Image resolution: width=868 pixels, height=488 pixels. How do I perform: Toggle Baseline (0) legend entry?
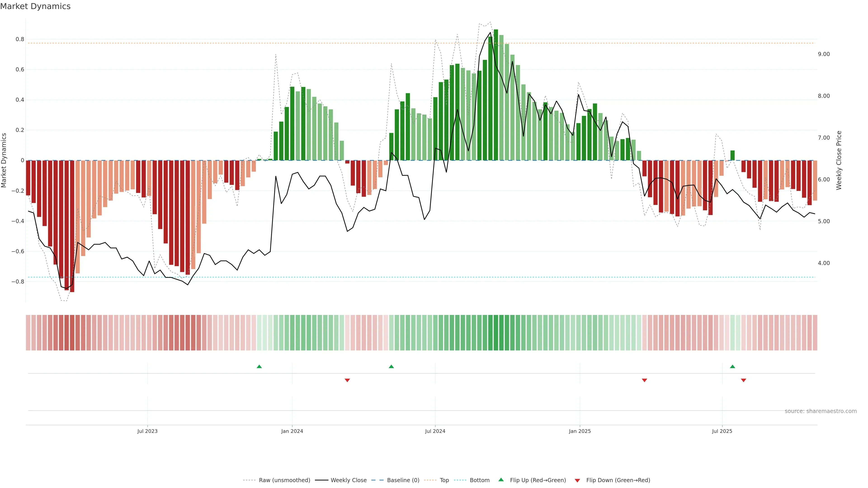(x=403, y=480)
